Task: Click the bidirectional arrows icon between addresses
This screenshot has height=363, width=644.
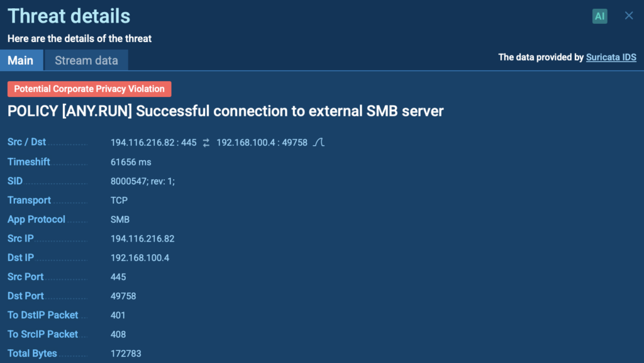Action: [x=206, y=143]
